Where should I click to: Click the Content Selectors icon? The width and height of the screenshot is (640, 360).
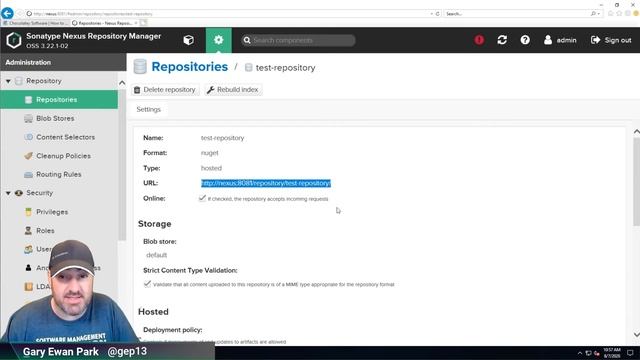click(28, 137)
